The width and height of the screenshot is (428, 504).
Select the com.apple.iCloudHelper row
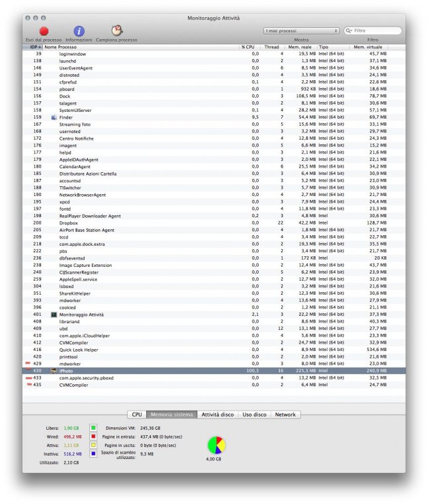214,336
